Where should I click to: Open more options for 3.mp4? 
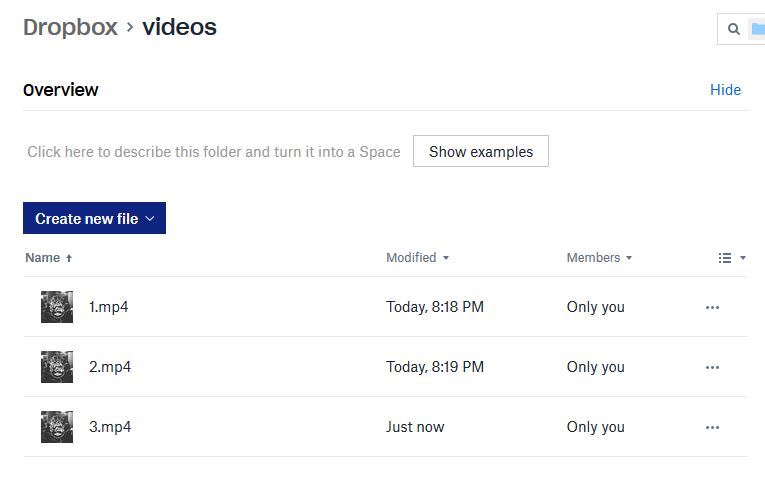point(712,427)
